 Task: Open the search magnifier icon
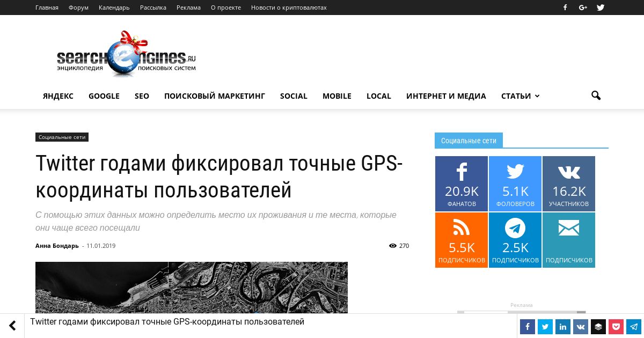(596, 96)
